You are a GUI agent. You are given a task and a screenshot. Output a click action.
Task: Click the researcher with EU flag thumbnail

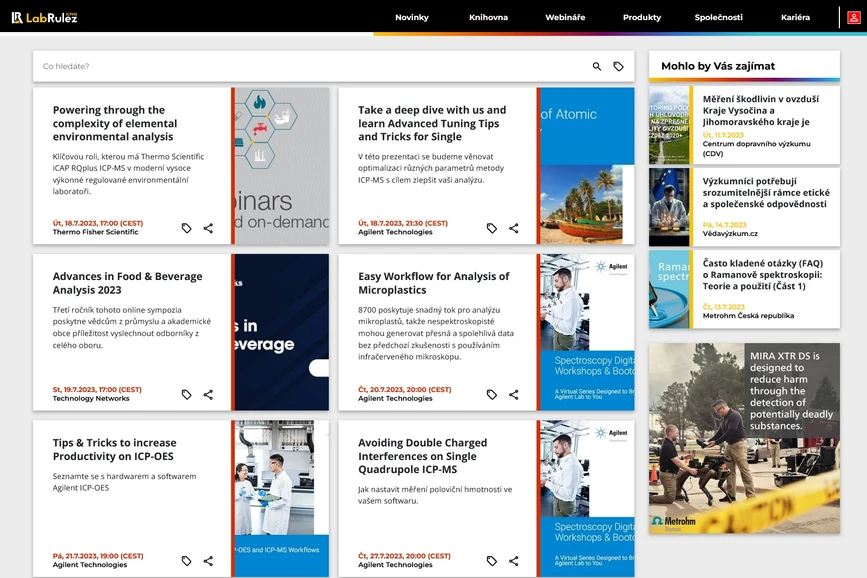669,207
